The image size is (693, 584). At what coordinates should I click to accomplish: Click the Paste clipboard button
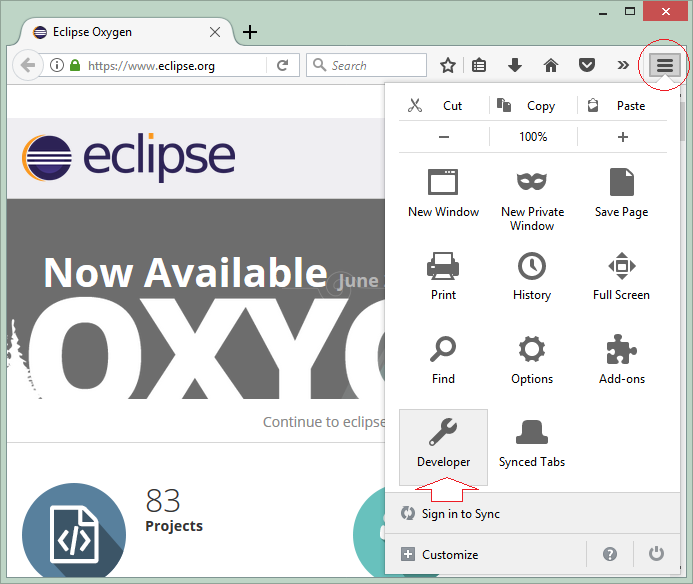coord(622,106)
